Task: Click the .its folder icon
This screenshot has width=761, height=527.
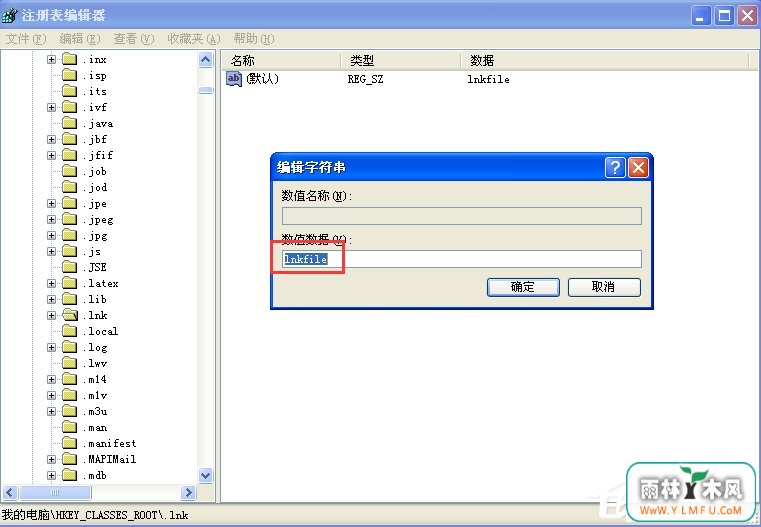Action: [x=69, y=91]
